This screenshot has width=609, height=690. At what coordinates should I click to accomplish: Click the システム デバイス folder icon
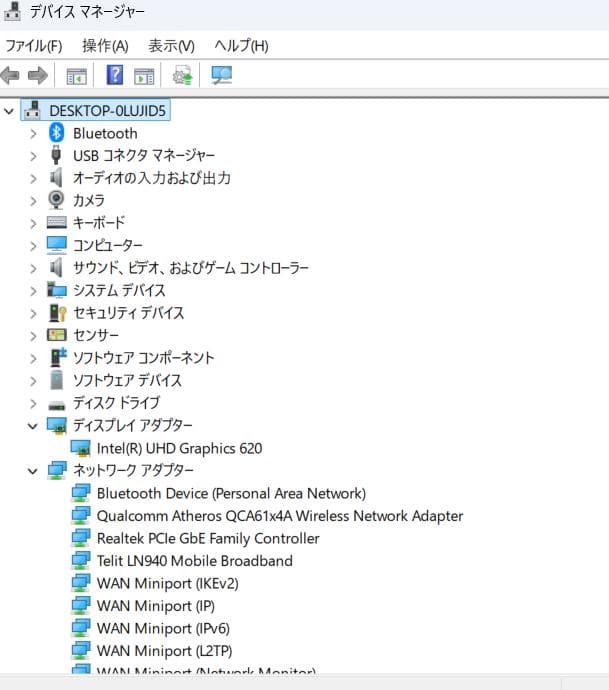click(57, 290)
